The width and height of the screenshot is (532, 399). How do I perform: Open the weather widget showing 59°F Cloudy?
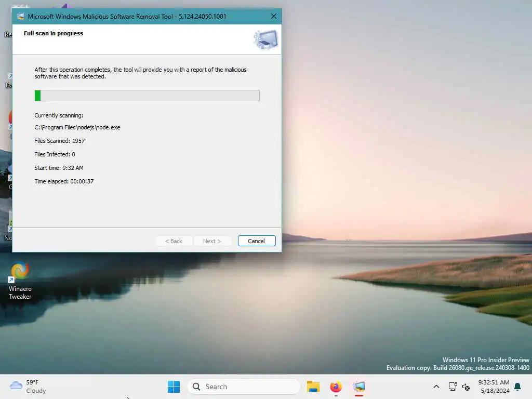click(28, 387)
